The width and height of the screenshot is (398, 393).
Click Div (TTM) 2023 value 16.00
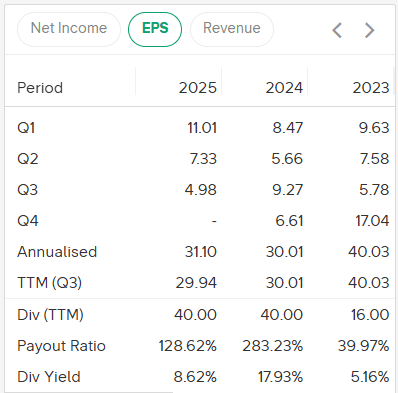click(370, 315)
